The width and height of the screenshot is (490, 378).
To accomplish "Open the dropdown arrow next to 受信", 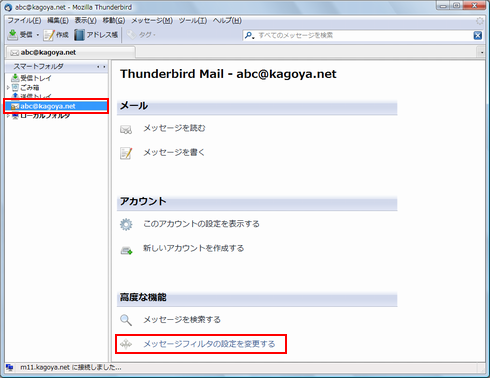I will [38, 35].
